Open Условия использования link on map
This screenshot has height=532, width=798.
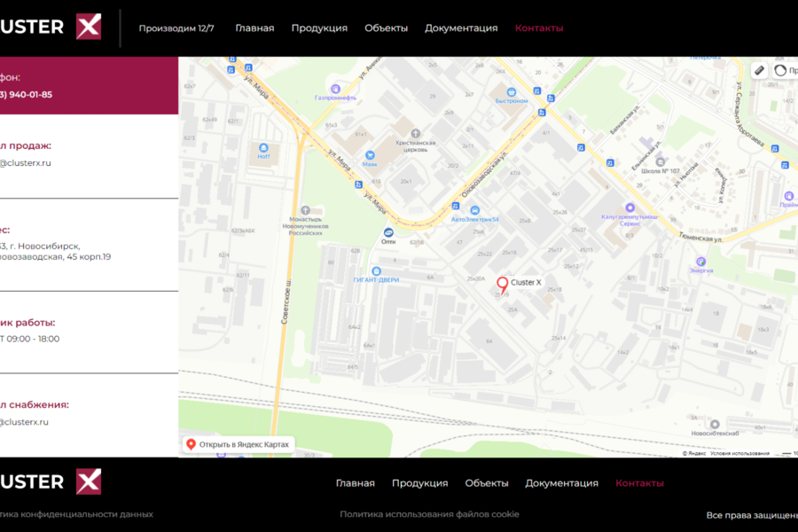739,453
